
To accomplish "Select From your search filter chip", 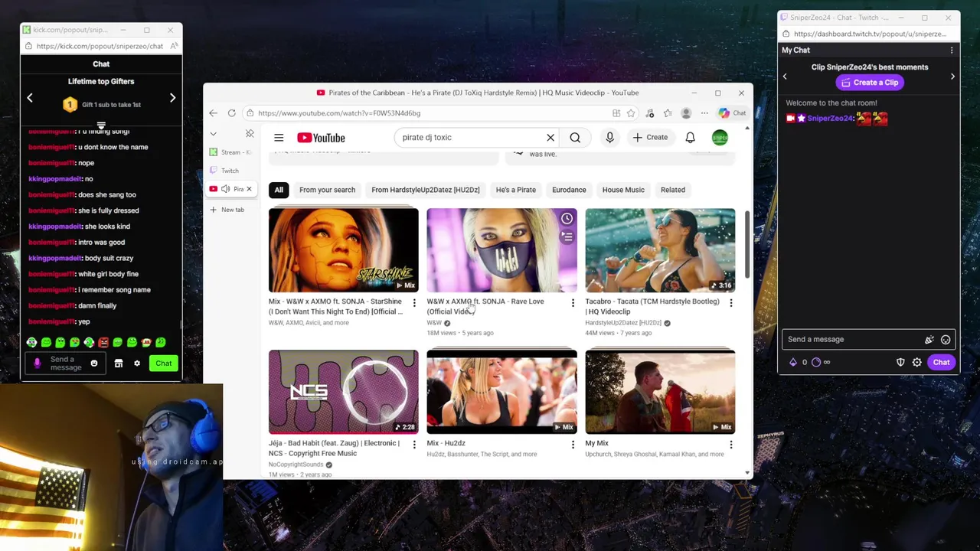I will click(x=327, y=190).
